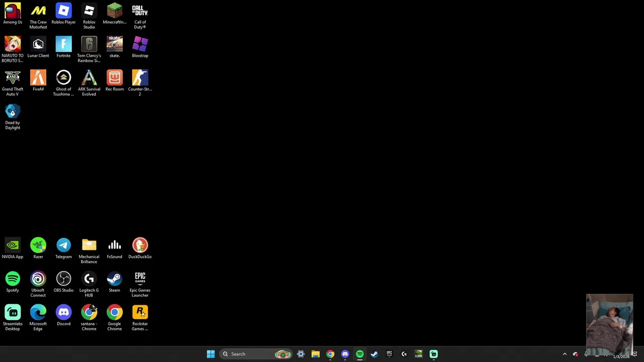Select the santana - Chrome profile shortcut
Image resolution: width=644 pixels, height=362 pixels.
coord(89,318)
